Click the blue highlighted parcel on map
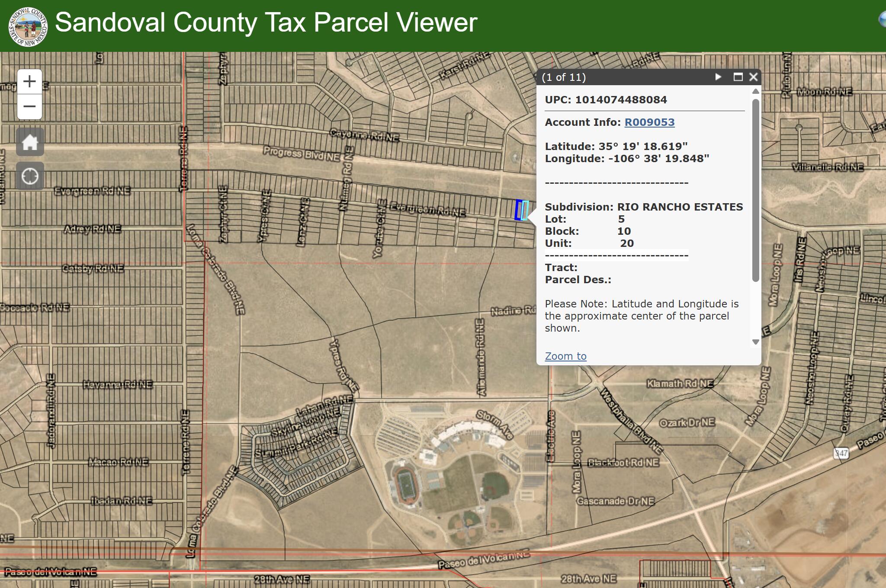The image size is (886, 588). click(x=517, y=210)
